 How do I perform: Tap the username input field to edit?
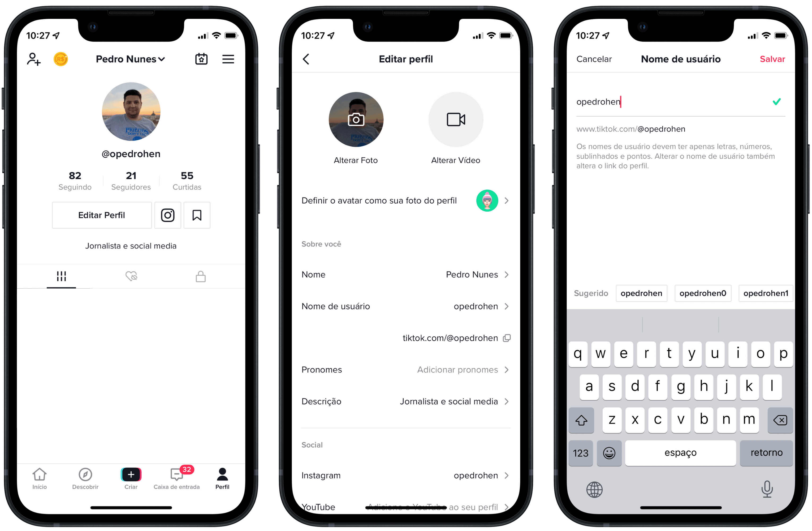click(x=669, y=101)
